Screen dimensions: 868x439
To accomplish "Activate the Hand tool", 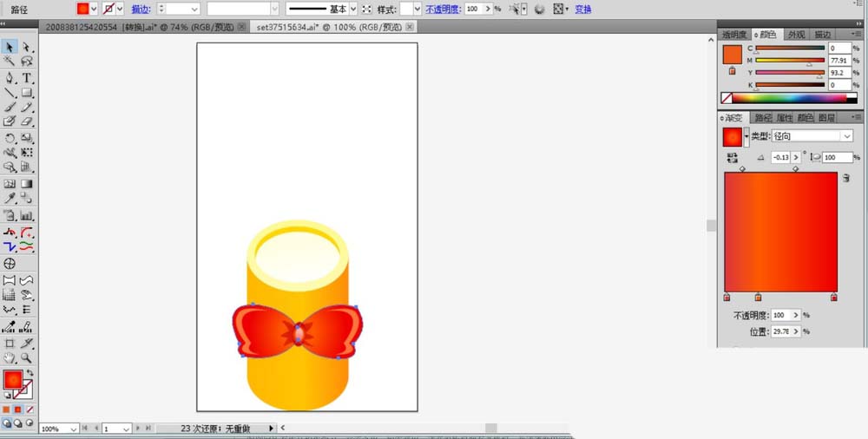I will click(10, 357).
